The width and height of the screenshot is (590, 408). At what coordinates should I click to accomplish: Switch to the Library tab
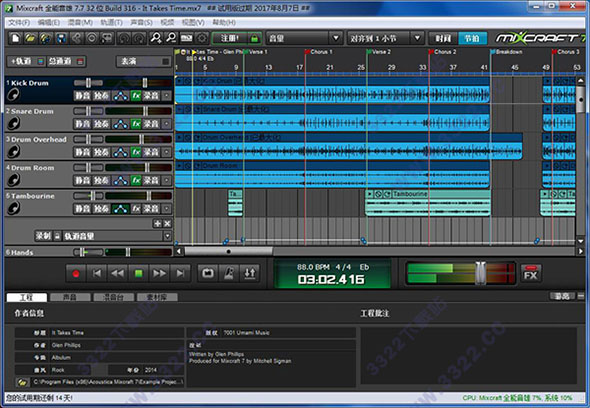click(157, 297)
